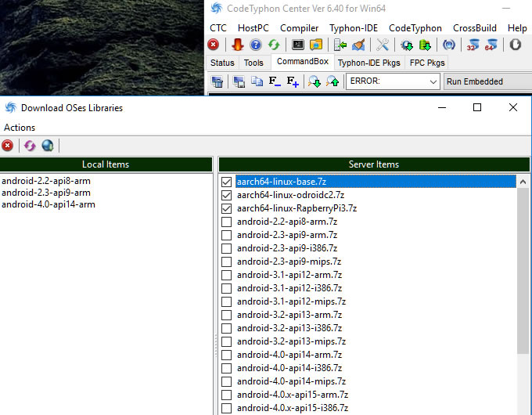
Task: Open the CTC menu
Action: [217, 28]
